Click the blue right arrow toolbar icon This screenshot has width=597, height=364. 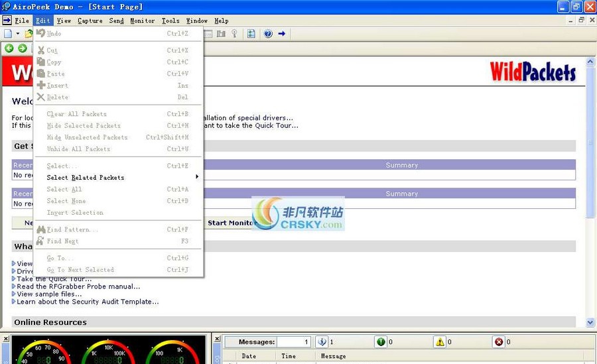pyautogui.click(x=282, y=34)
